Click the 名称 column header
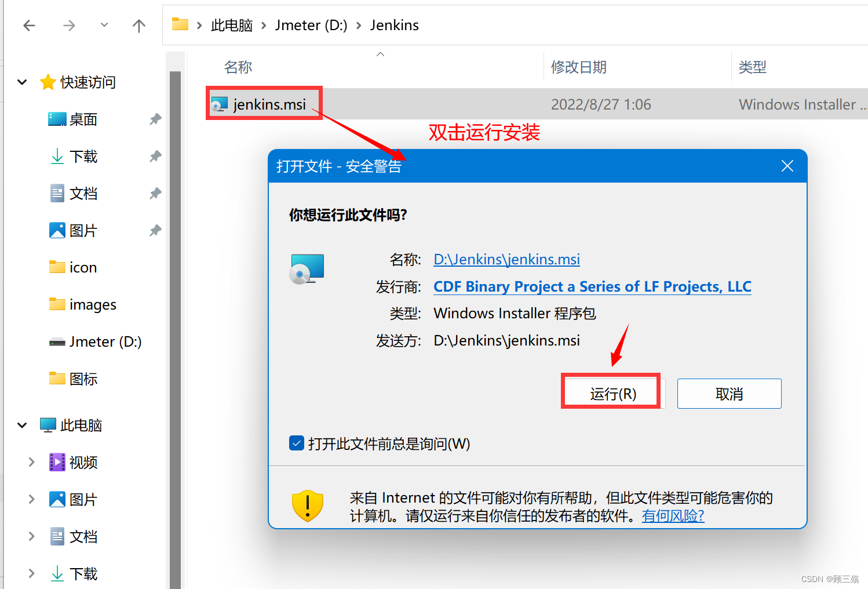The height and width of the screenshot is (589, 868). point(238,67)
